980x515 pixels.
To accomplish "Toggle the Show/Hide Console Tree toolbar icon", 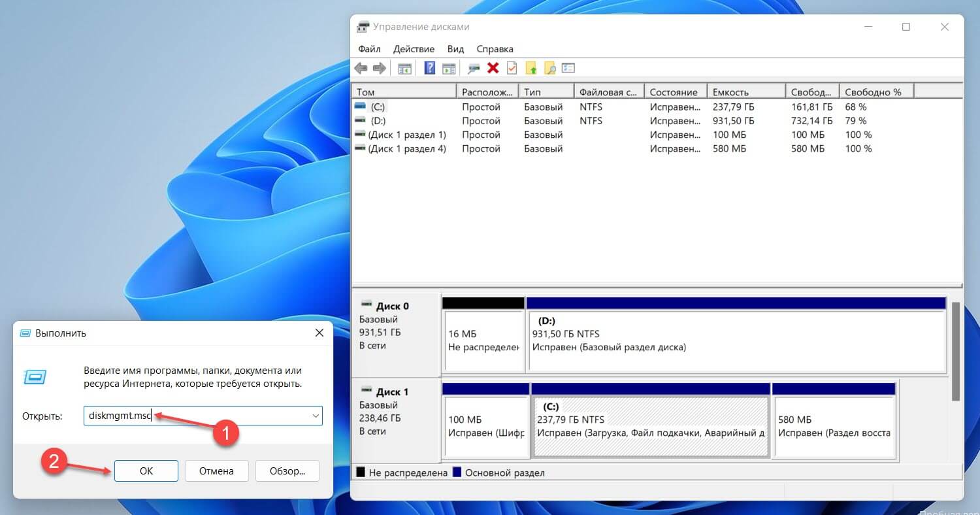I will point(405,68).
